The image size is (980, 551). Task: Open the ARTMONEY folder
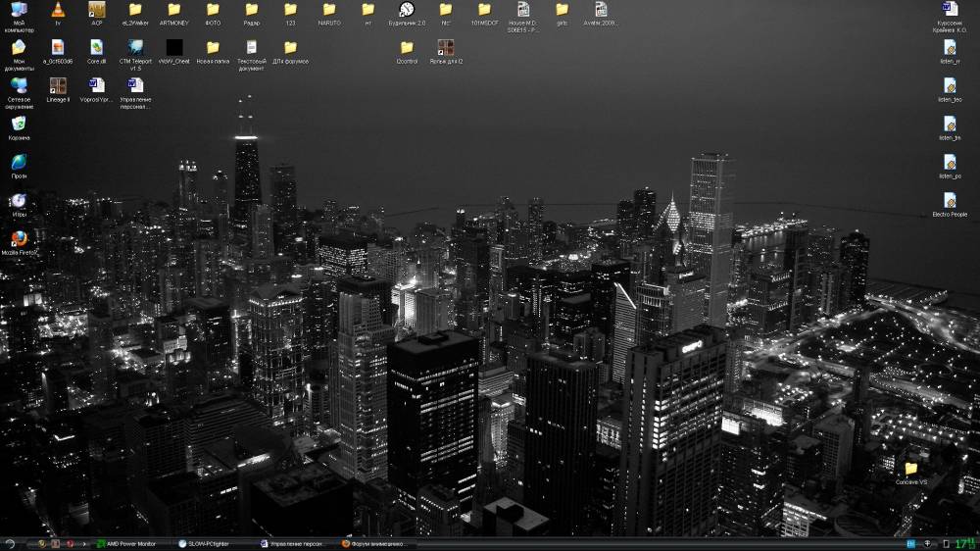tap(173, 10)
